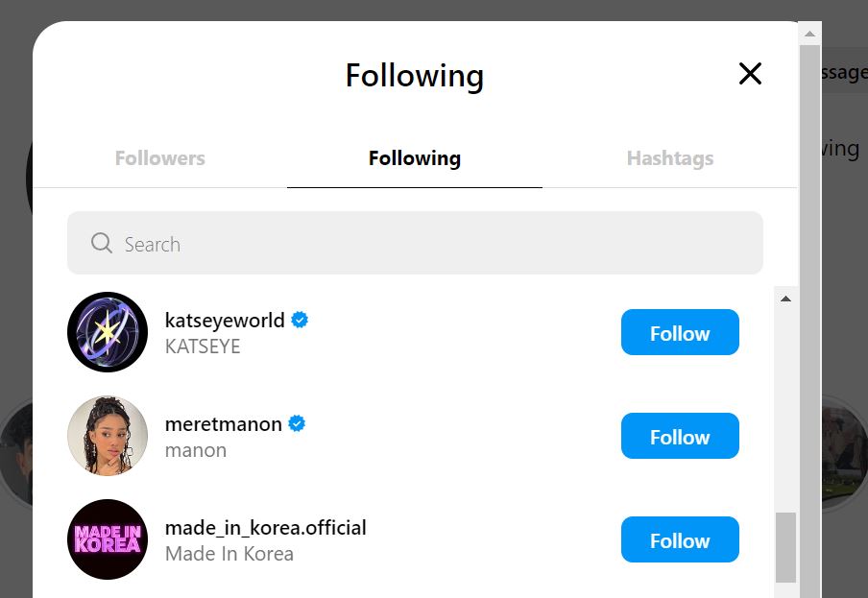The height and width of the screenshot is (598, 868).
Task: Follow the made_in_korea.official account
Action: 679,539
